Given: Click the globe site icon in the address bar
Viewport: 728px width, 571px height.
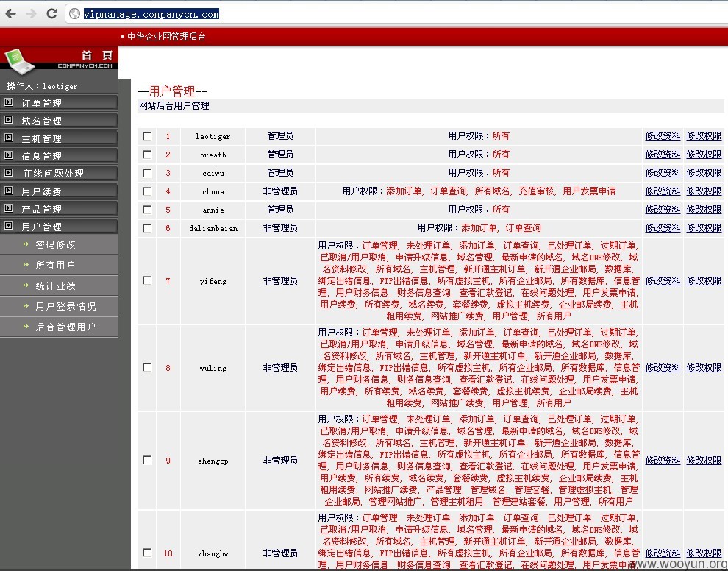Looking at the screenshot, I should (74, 14).
